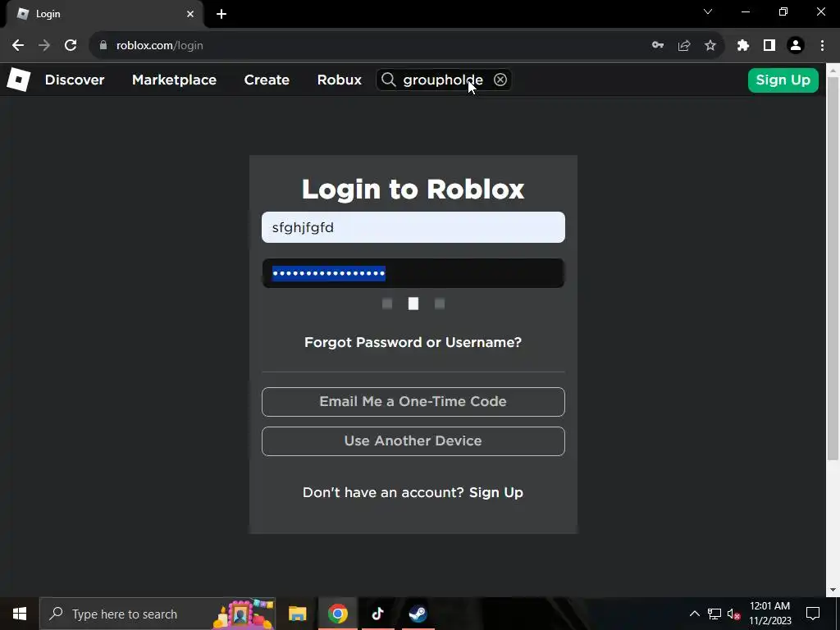
Task: Clear the Roblox search text
Action: (500, 80)
